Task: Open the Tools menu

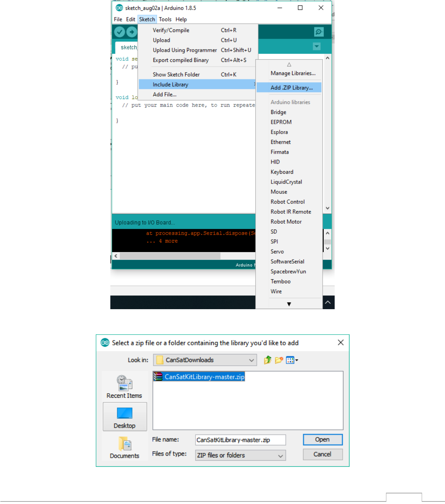Action: [x=165, y=19]
